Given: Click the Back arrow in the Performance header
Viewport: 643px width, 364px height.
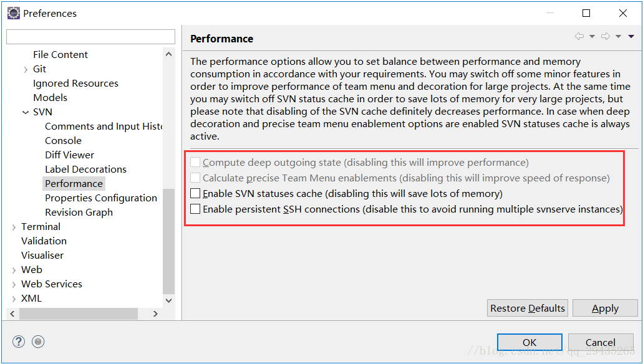Looking at the screenshot, I should coord(579,37).
